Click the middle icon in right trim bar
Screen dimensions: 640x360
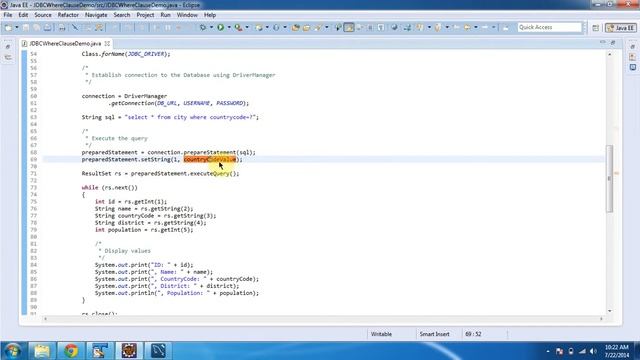tap(632, 57)
